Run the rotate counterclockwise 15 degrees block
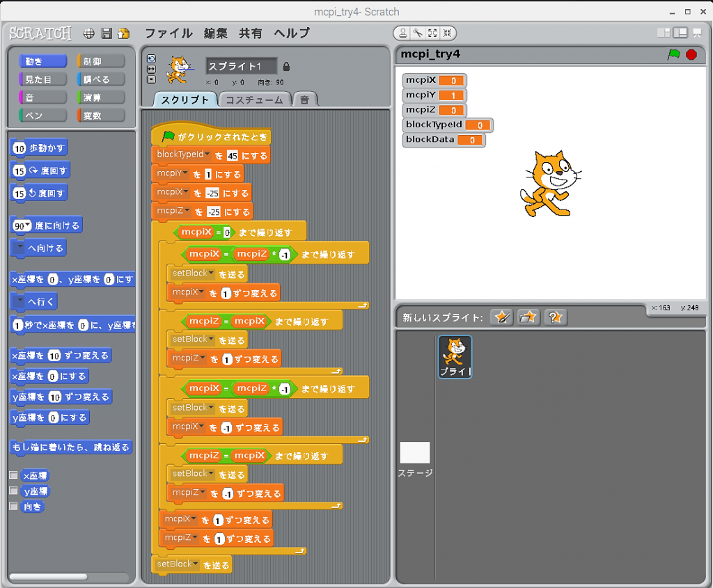Image resolution: width=713 pixels, height=588 pixels. (39, 193)
